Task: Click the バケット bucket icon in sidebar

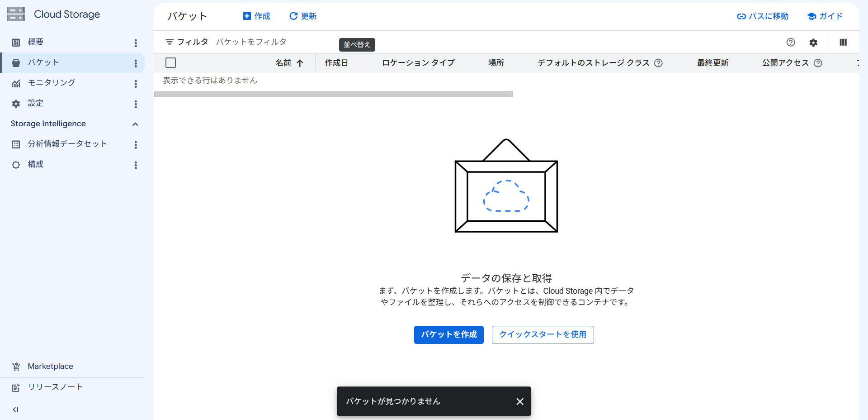Action: pyautogui.click(x=16, y=63)
